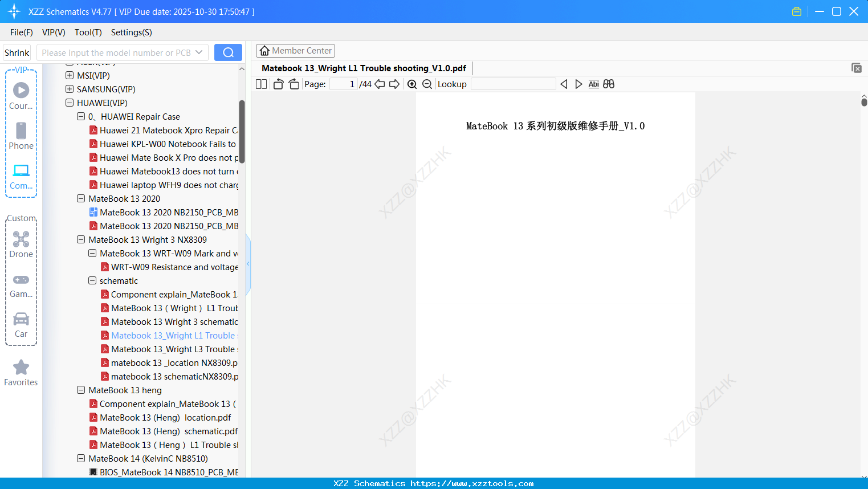This screenshot has height=489, width=868.
Task: Jump to previous Lookup search result
Action: 564,84
